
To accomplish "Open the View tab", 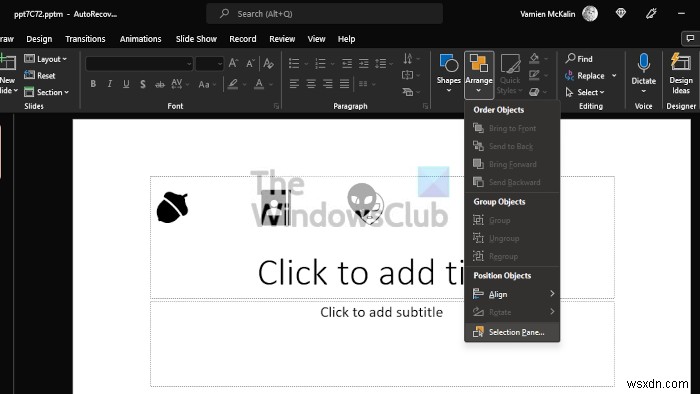I will coord(316,39).
